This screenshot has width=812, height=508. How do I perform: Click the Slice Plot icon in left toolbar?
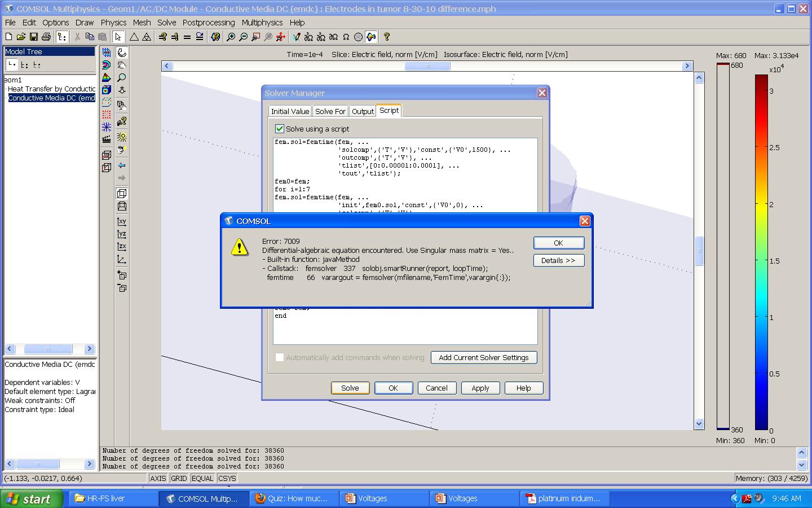point(107,52)
